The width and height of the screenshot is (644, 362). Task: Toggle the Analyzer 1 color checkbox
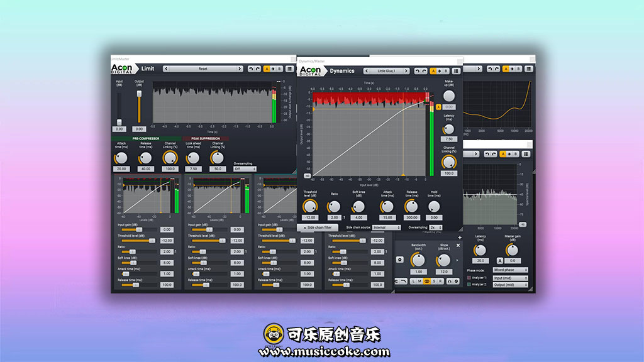coord(469,278)
